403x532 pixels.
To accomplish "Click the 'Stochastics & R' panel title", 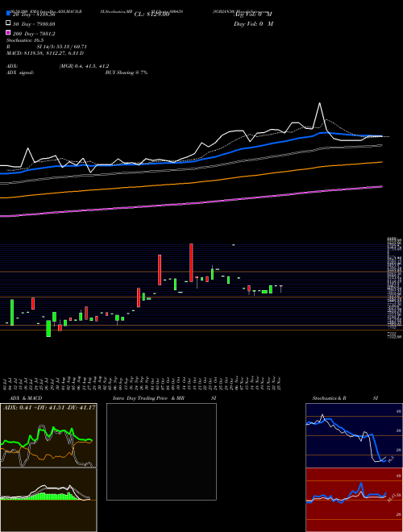I will [x=330, y=398].
